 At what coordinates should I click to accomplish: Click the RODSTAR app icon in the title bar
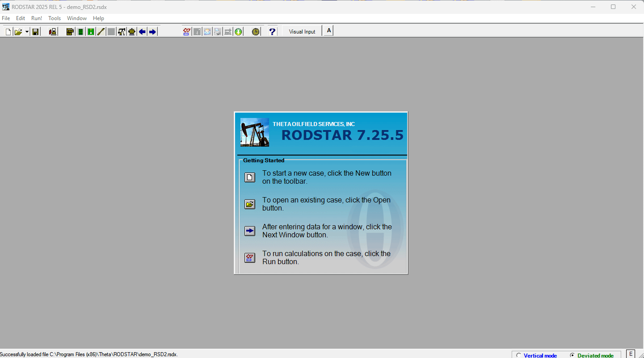pos(5,7)
